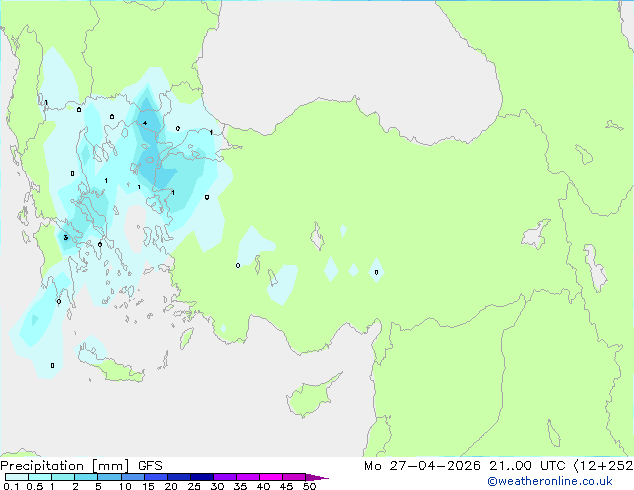Pick the 0.1–0.5 mm legend color swatch
This screenshot has height=490, width=634.
coord(17,477)
